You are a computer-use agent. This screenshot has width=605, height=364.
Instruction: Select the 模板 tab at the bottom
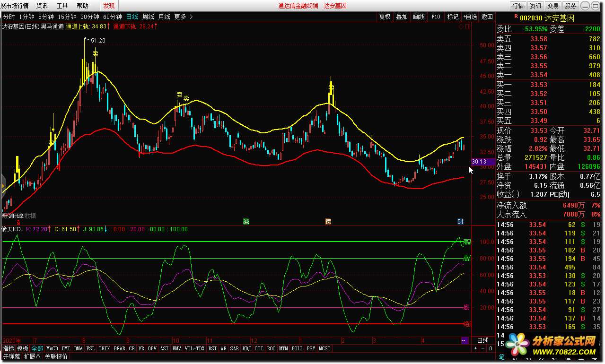point(23,348)
